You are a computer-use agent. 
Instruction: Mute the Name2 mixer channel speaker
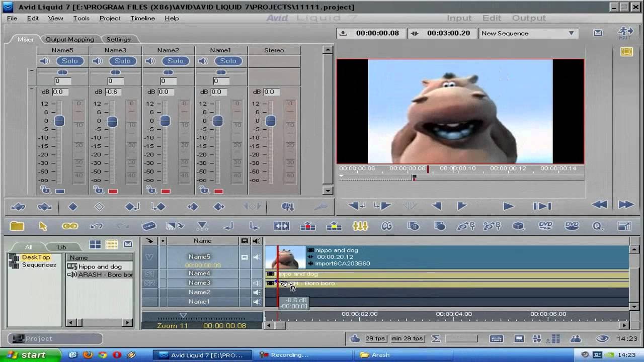(x=150, y=61)
